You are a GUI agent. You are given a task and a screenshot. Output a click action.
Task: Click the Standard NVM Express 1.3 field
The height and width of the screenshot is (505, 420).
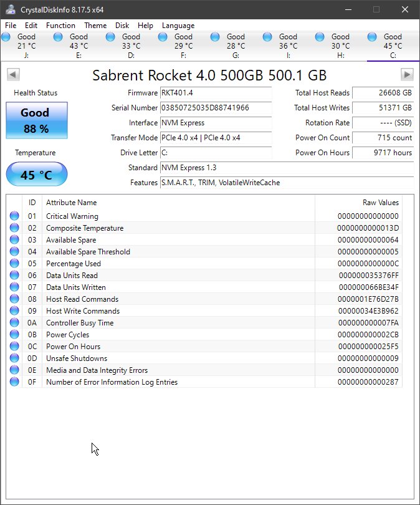tap(287, 168)
